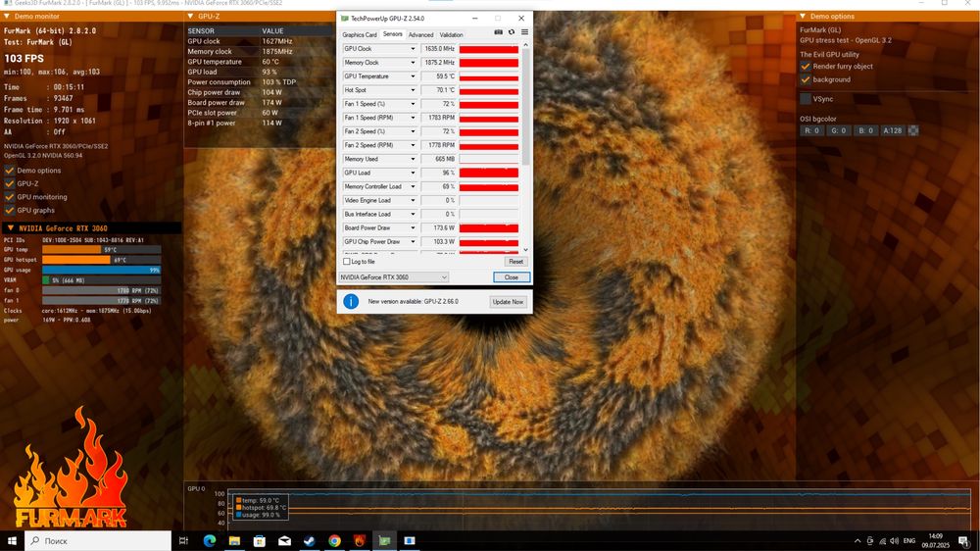Click the GPU-Z window title icon
This screenshot has height=551, width=980.
pos(344,18)
